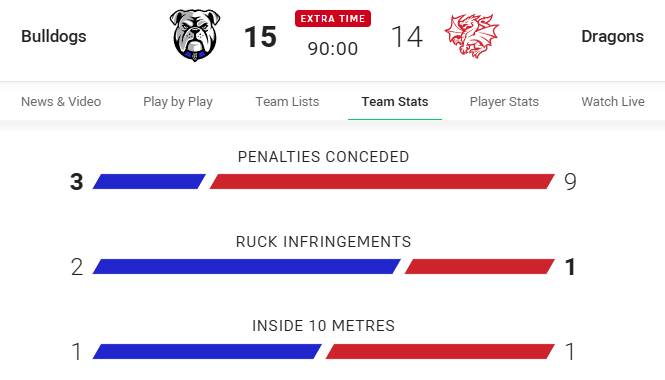The width and height of the screenshot is (665, 380).
Task: Open the News & Video tab
Action: tap(61, 102)
